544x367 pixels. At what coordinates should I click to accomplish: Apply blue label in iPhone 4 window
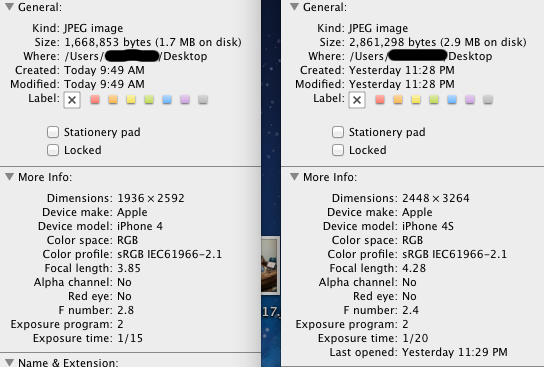point(167,100)
